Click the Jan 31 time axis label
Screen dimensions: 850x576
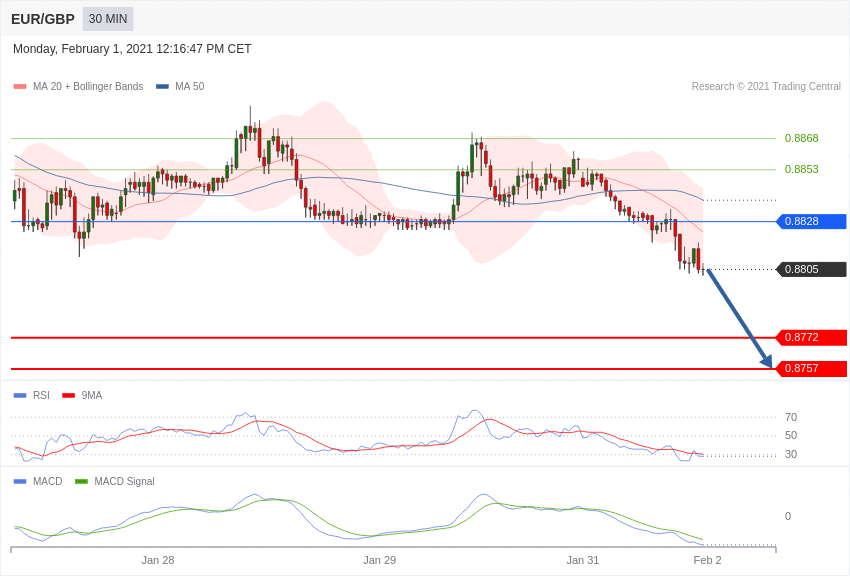[583, 560]
